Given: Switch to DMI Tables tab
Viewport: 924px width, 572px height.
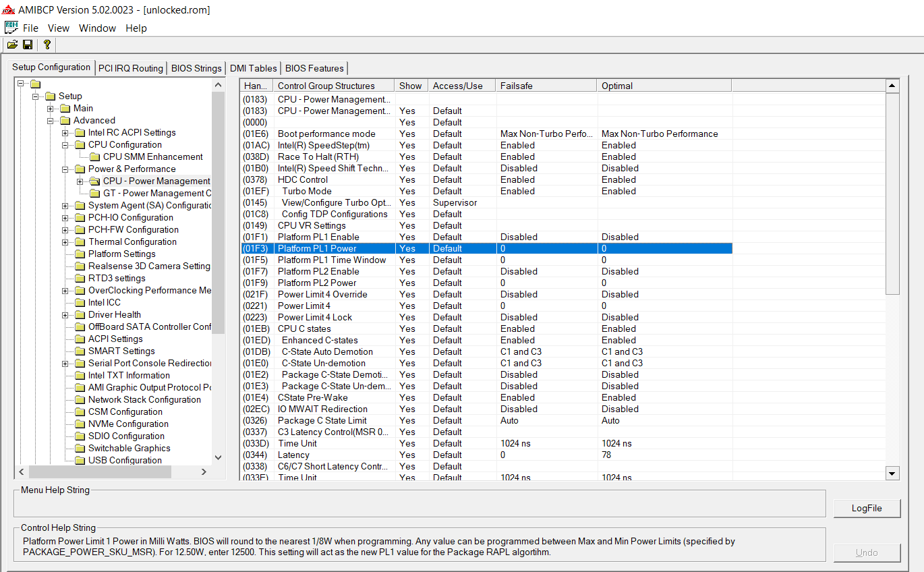Looking at the screenshot, I should pyautogui.click(x=253, y=68).
